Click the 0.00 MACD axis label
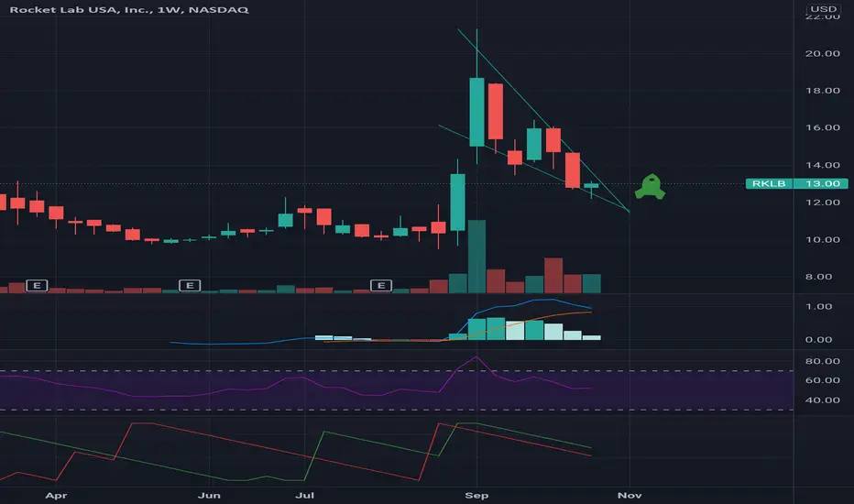854x504 pixels. (x=818, y=339)
